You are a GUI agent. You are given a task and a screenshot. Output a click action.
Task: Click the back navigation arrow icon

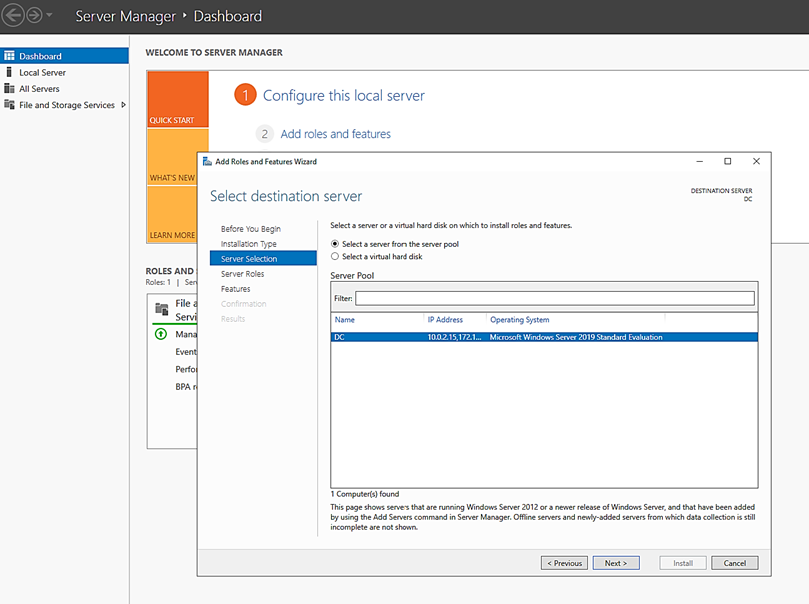point(13,16)
